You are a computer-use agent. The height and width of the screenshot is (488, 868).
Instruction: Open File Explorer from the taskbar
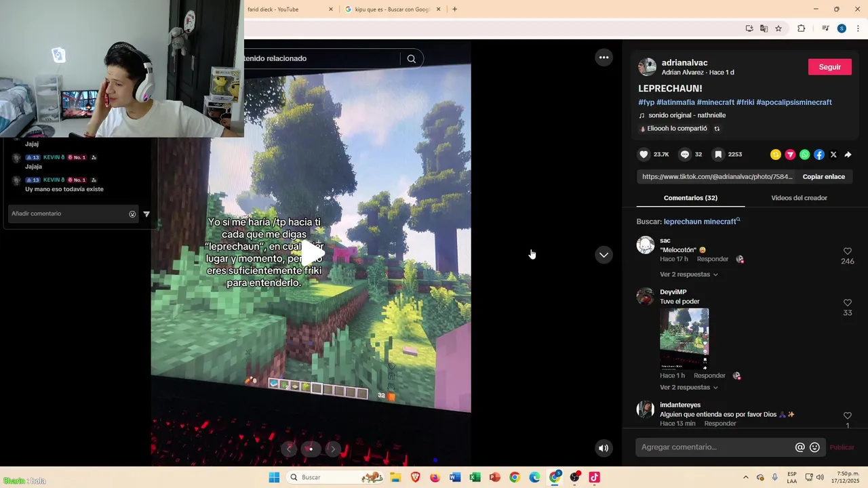coord(395,477)
